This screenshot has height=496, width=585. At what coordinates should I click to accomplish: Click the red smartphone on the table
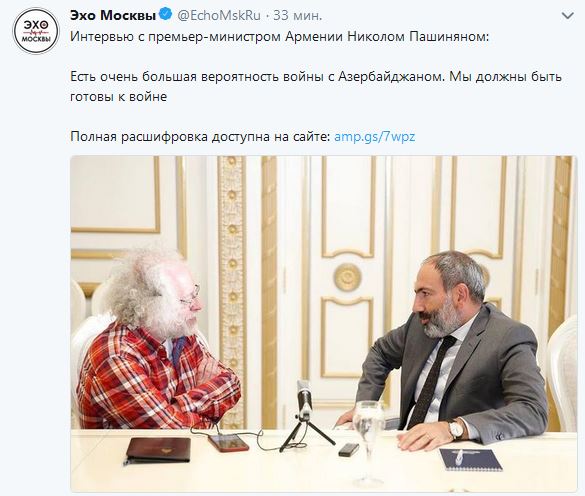coord(228,443)
